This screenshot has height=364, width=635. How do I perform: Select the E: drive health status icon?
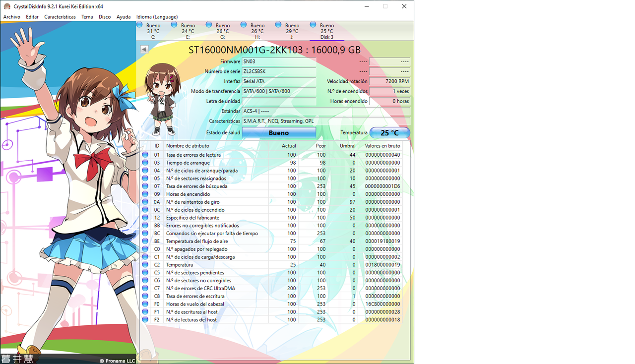pyautogui.click(x=174, y=25)
